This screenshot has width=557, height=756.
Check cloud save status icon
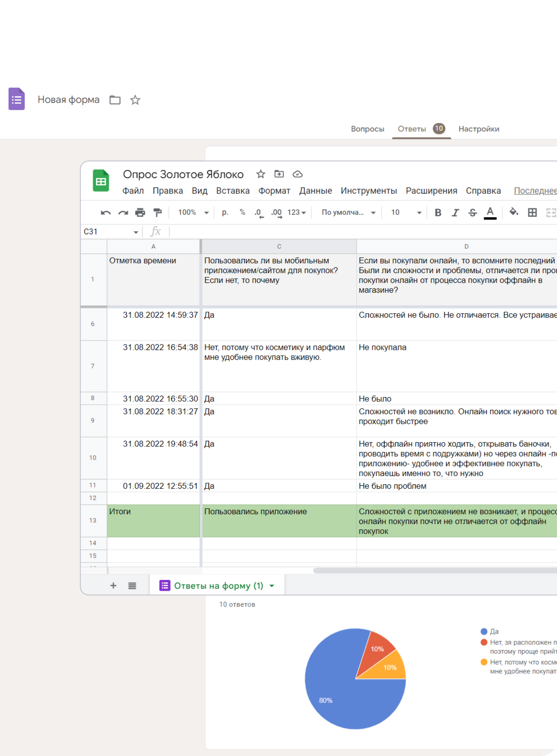pos(297,174)
